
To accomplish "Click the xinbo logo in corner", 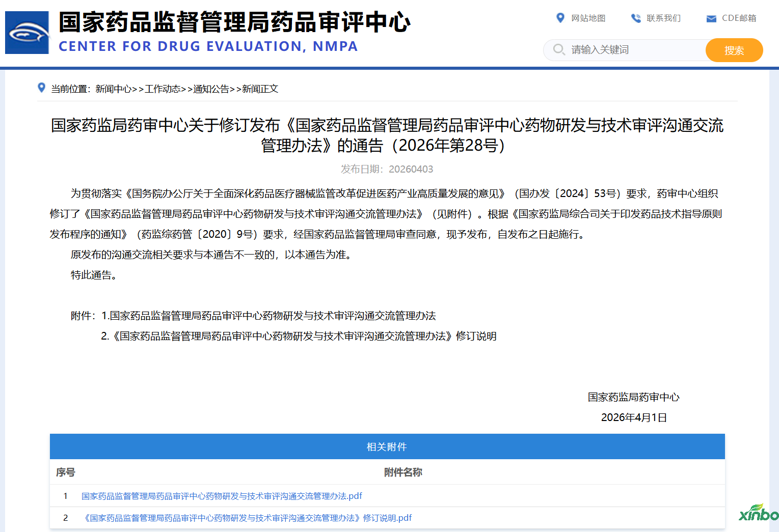I will (x=758, y=513).
